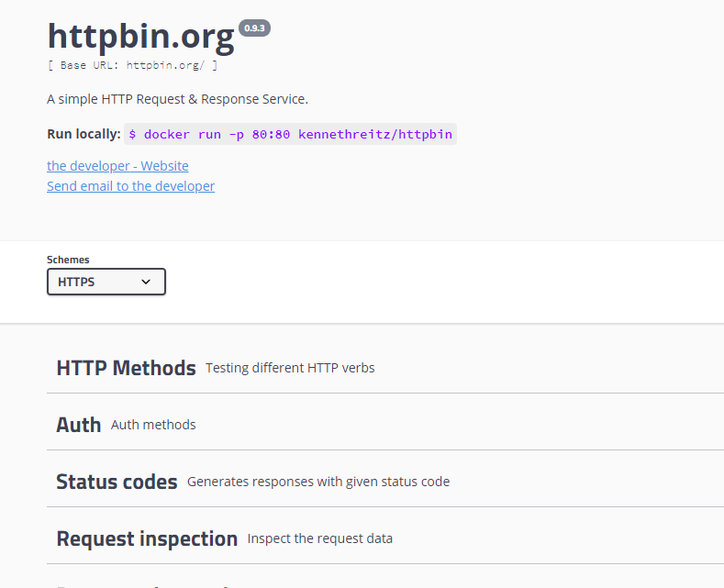Expand the Auth section

pyautogui.click(x=79, y=425)
